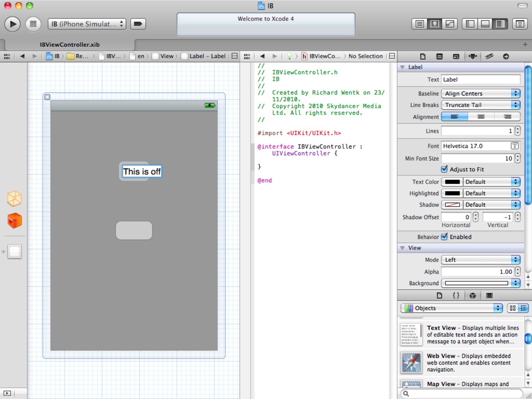Show the File Template library
The height and width of the screenshot is (399, 532).
pyautogui.click(x=439, y=296)
